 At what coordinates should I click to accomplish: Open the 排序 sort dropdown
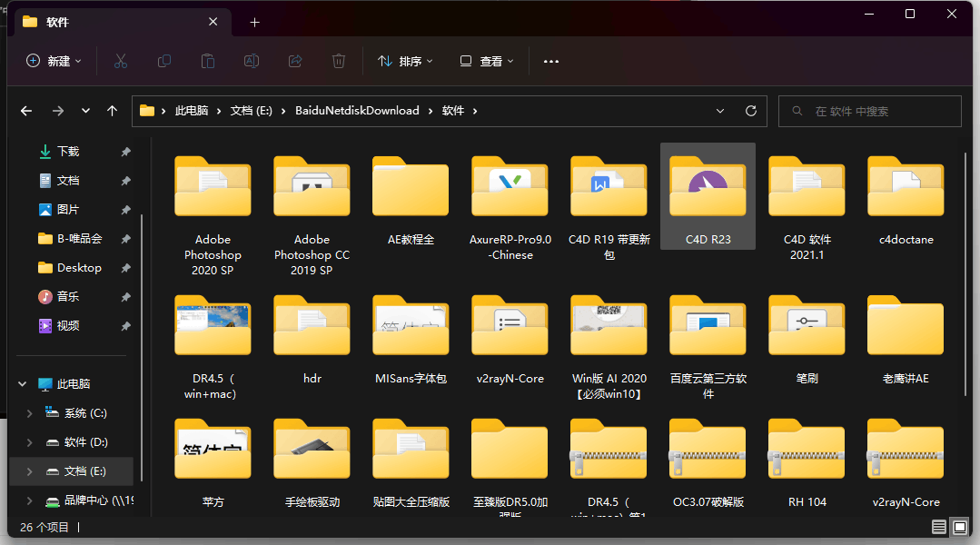pyautogui.click(x=405, y=61)
